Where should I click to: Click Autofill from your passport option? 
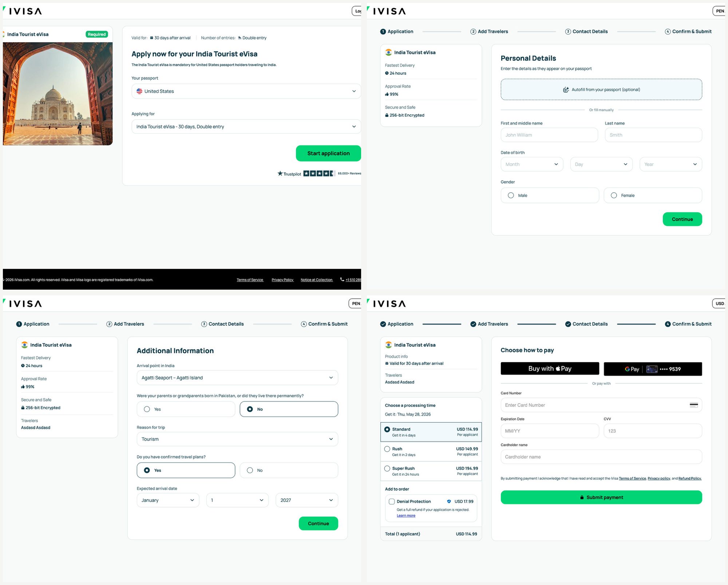pos(601,90)
